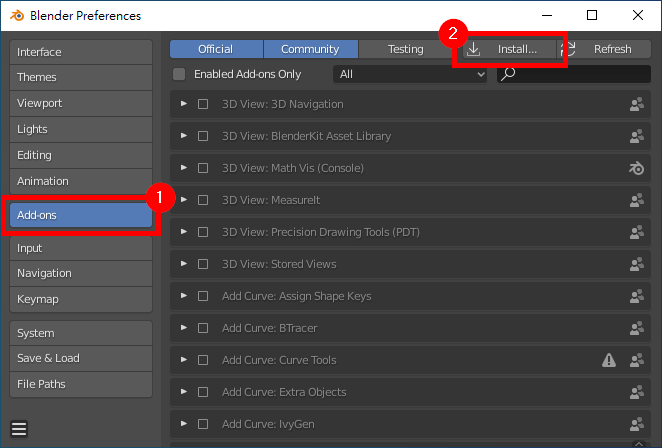
Task: Enable the Assign Shape Keys checkbox
Action: pos(203,296)
